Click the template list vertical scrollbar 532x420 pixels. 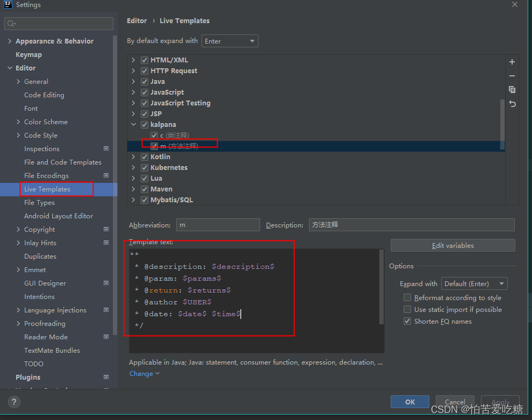pyautogui.click(x=502, y=124)
